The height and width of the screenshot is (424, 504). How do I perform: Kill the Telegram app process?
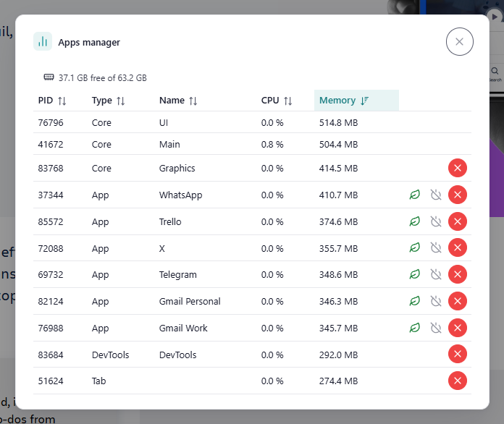coord(458,274)
